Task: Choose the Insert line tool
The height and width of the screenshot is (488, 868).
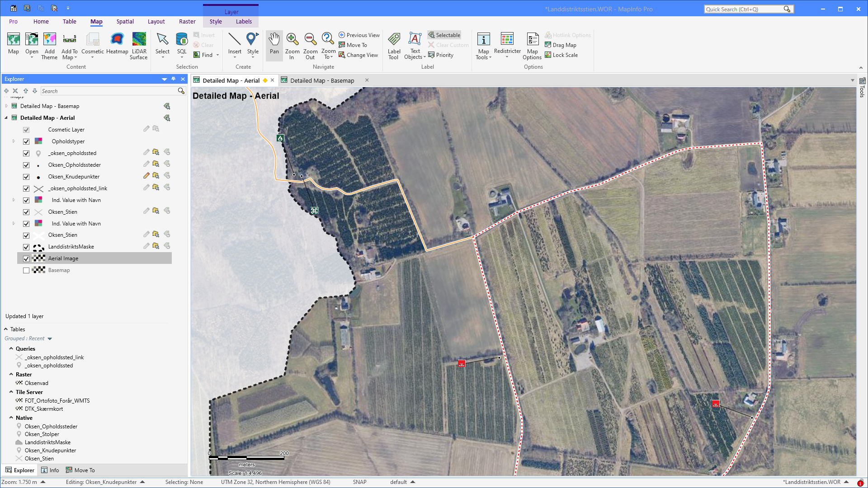Action: [235, 44]
